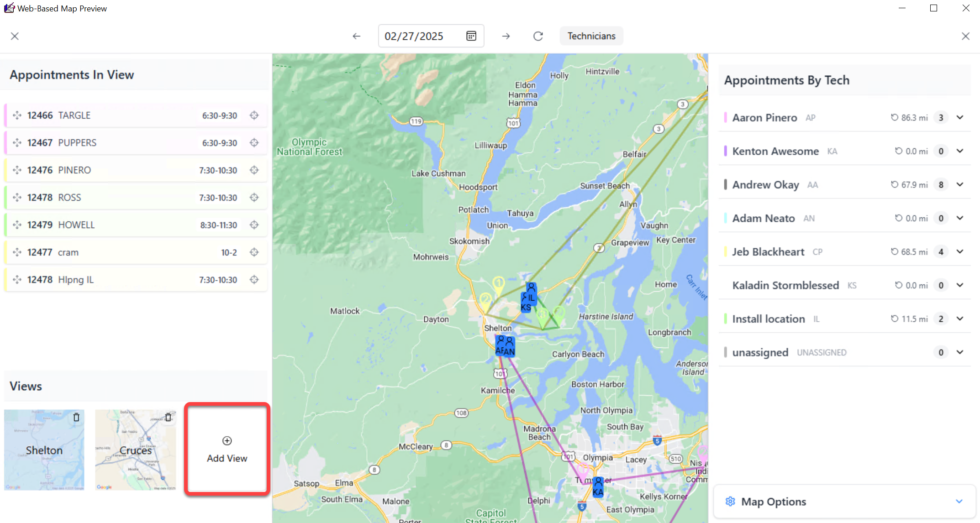
Task: Click the Technicians button
Action: click(591, 36)
